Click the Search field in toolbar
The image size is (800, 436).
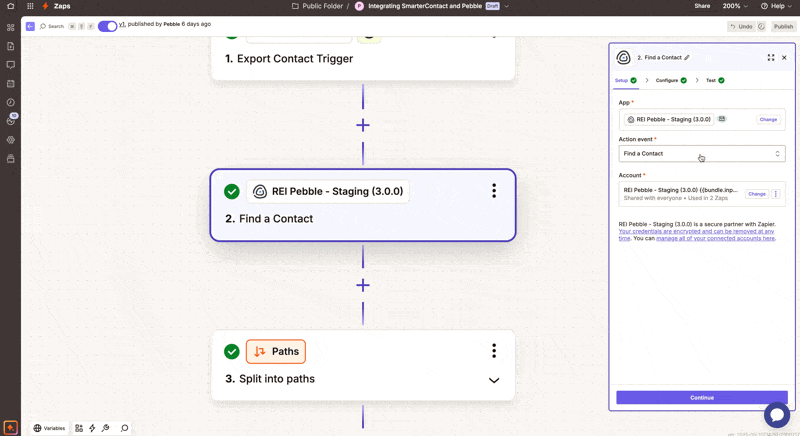(52, 26)
